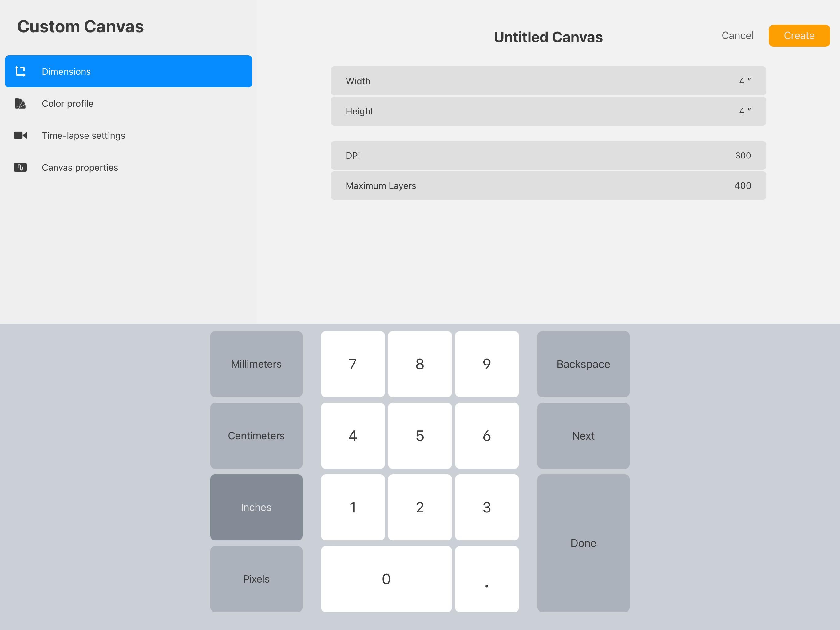Switch units to Centimeters
This screenshot has width=840, height=630.
point(256,436)
